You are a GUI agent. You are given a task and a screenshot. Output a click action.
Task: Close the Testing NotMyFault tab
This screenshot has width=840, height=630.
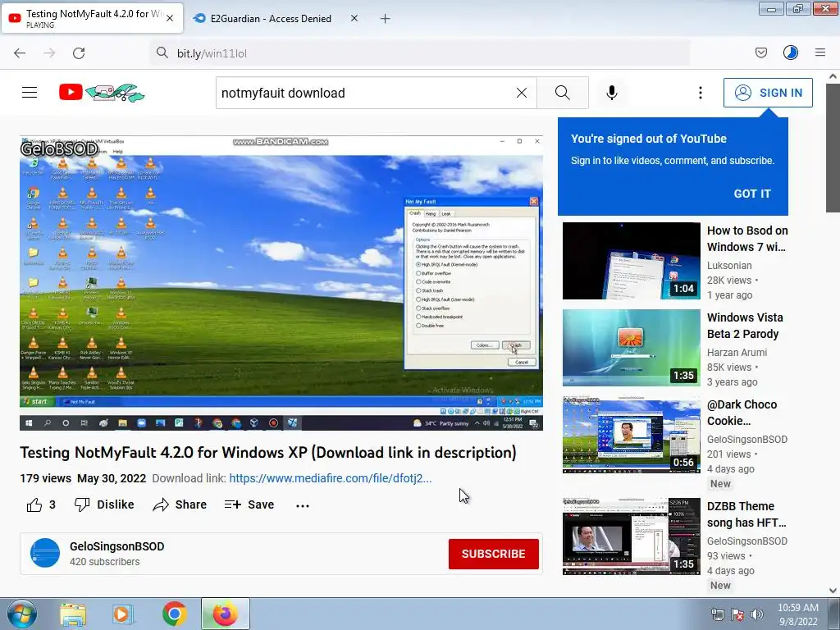tap(170, 18)
